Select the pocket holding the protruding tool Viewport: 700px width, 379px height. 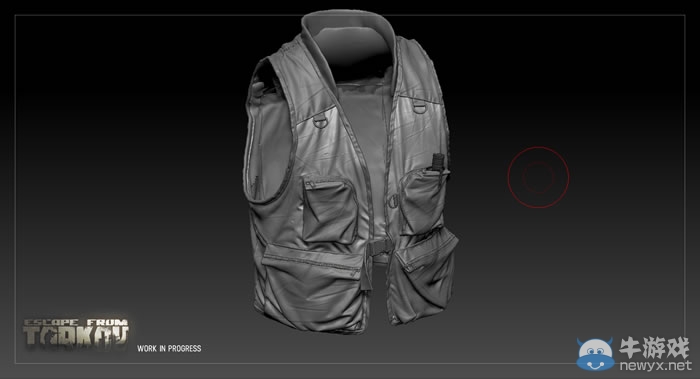click(x=422, y=202)
